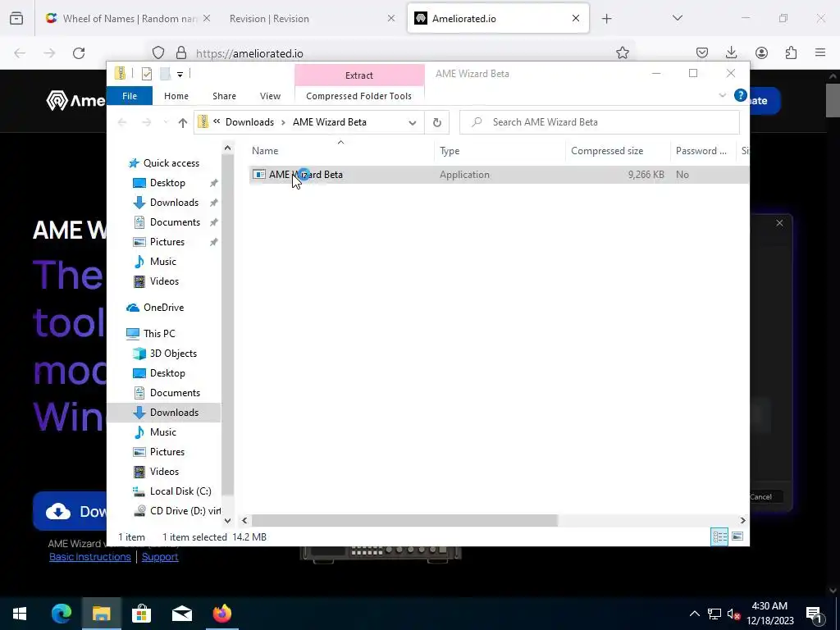This screenshot has height=630, width=840.
Task: Customize Quick Access Toolbar dropdown arrow
Action: click(x=180, y=75)
